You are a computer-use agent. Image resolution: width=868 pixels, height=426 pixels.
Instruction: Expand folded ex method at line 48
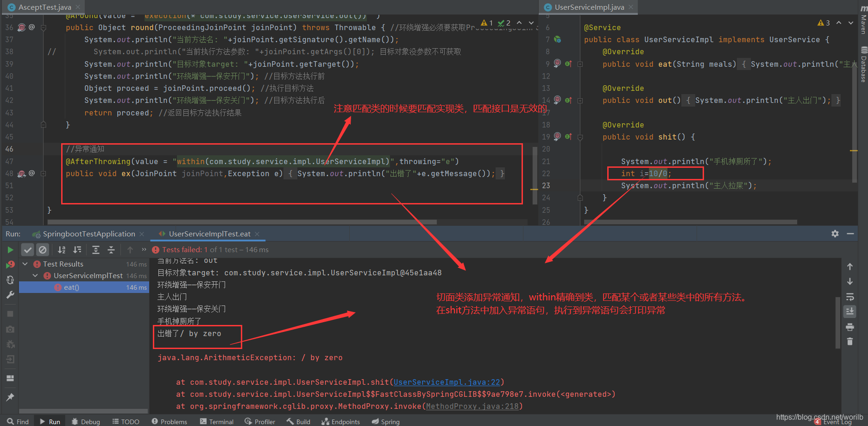click(43, 173)
